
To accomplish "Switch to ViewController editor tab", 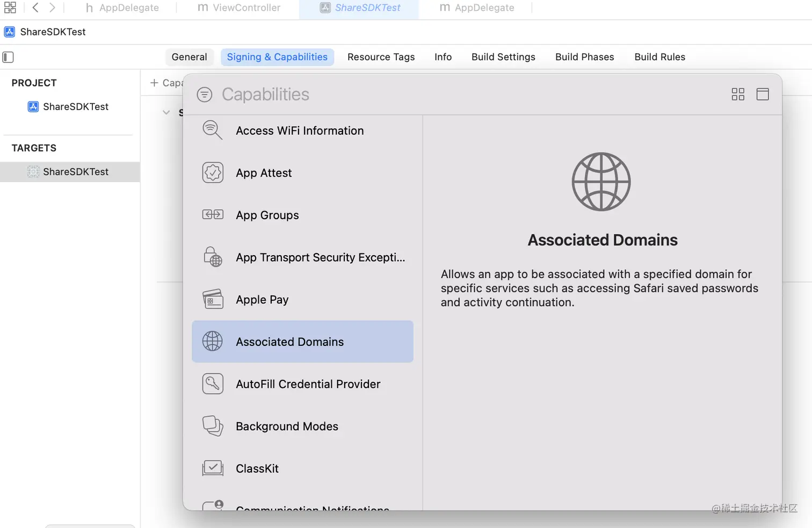I will click(x=239, y=8).
